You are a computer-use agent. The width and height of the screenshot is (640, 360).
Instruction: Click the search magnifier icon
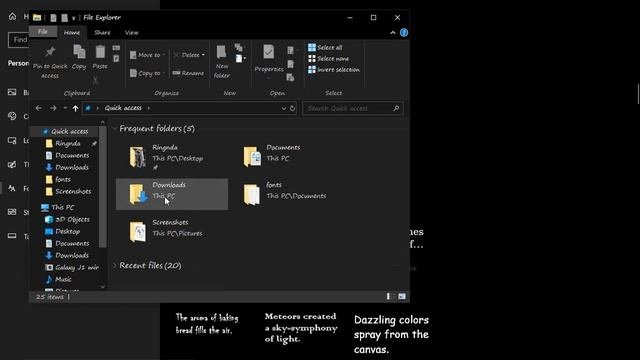[x=396, y=108]
